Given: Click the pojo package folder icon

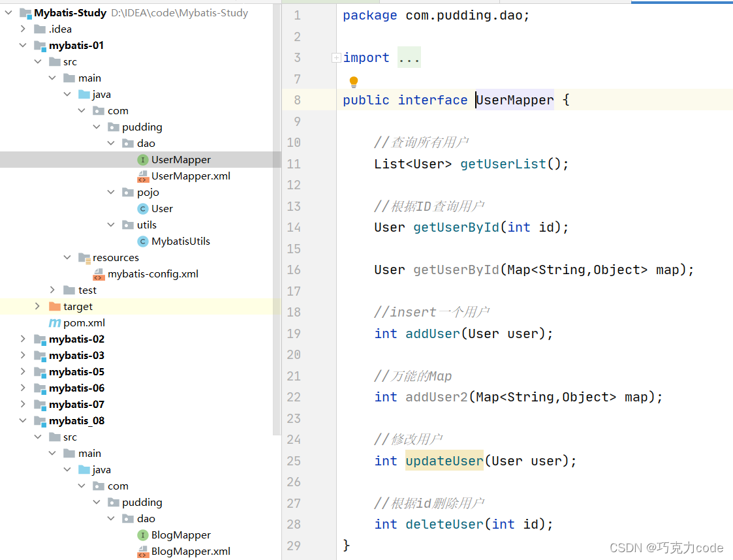Looking at the screenshot, I should point(128,192).
